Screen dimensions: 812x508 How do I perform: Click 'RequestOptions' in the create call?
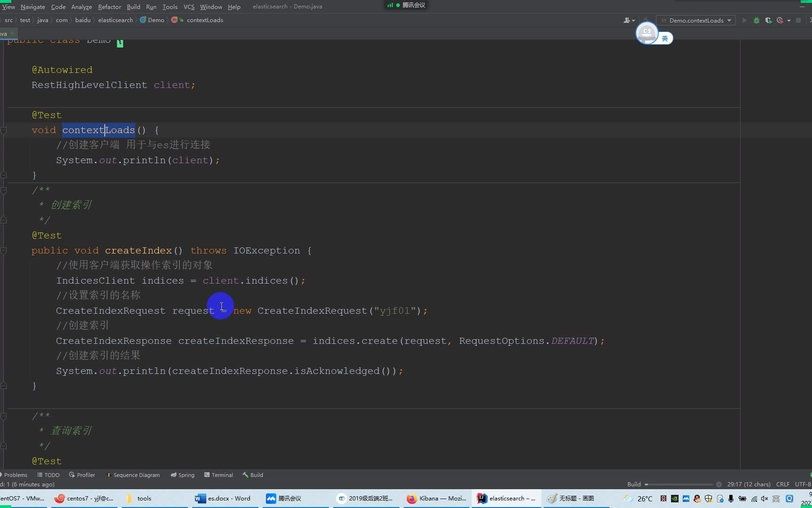click(501, 341)
